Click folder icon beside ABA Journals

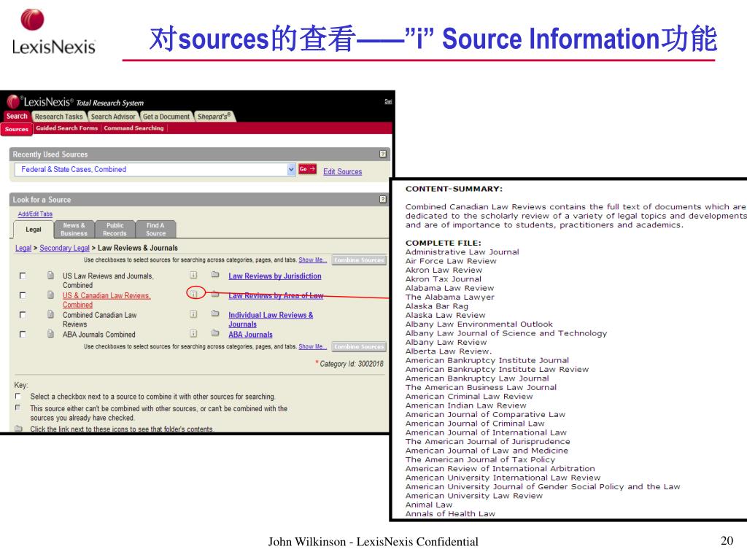215,333
